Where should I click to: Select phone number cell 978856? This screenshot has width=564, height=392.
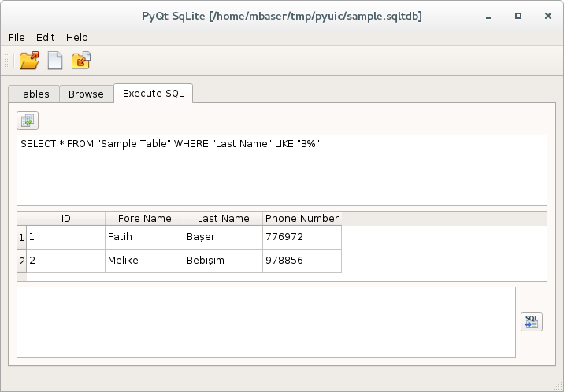point(302,261)
